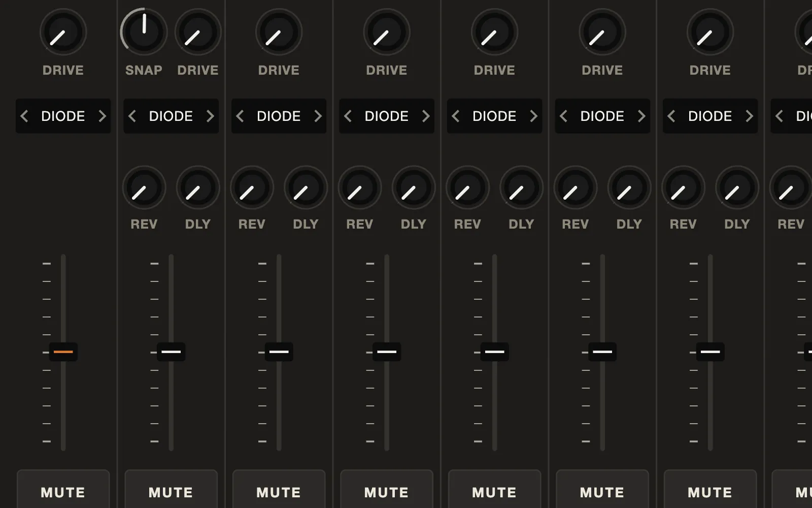
Task: Toggle MUTE on the third channel
Action: coord(279,489)
